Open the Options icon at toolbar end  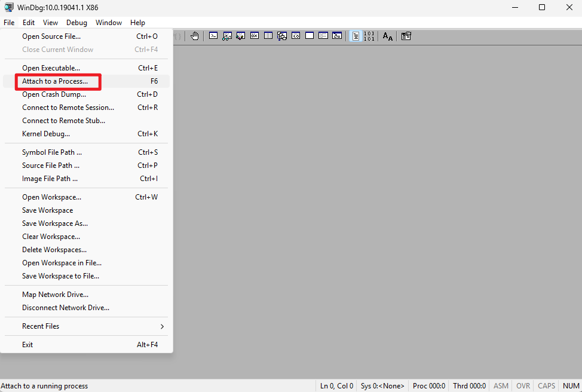(406, 36)
